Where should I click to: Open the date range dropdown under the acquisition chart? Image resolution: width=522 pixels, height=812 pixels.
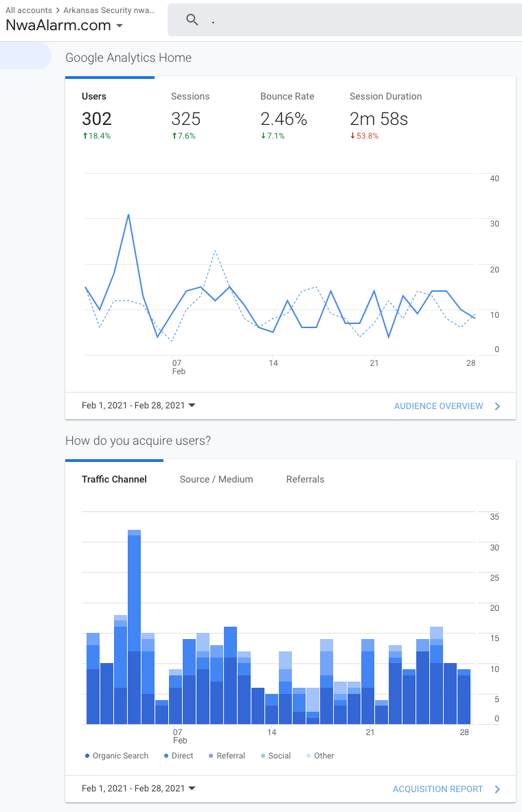(139, 789)
